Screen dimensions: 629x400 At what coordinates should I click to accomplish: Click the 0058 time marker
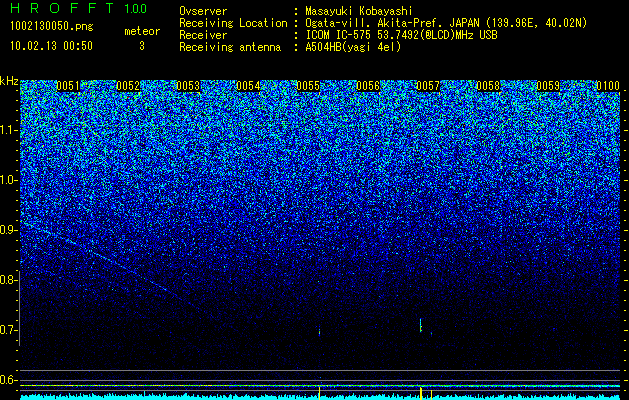click(x=488, y=86)
